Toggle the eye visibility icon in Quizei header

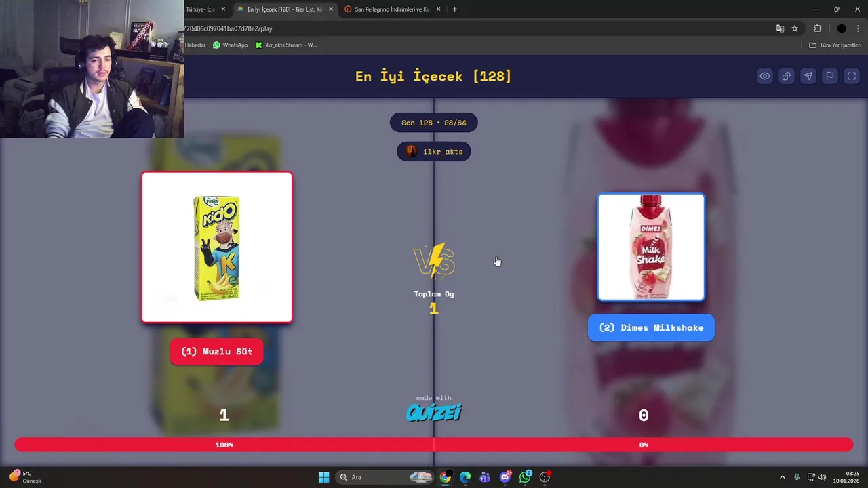(x=765, y=76)
